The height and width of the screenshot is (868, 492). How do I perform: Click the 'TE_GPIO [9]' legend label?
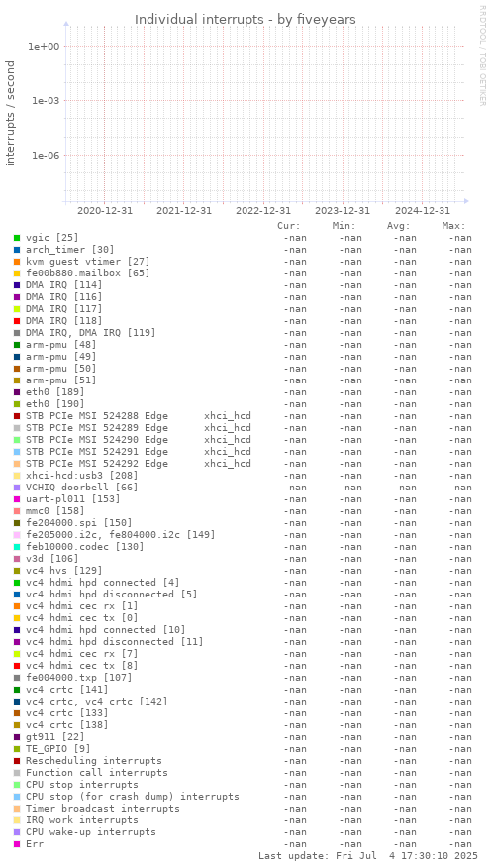tap(58, 749)
